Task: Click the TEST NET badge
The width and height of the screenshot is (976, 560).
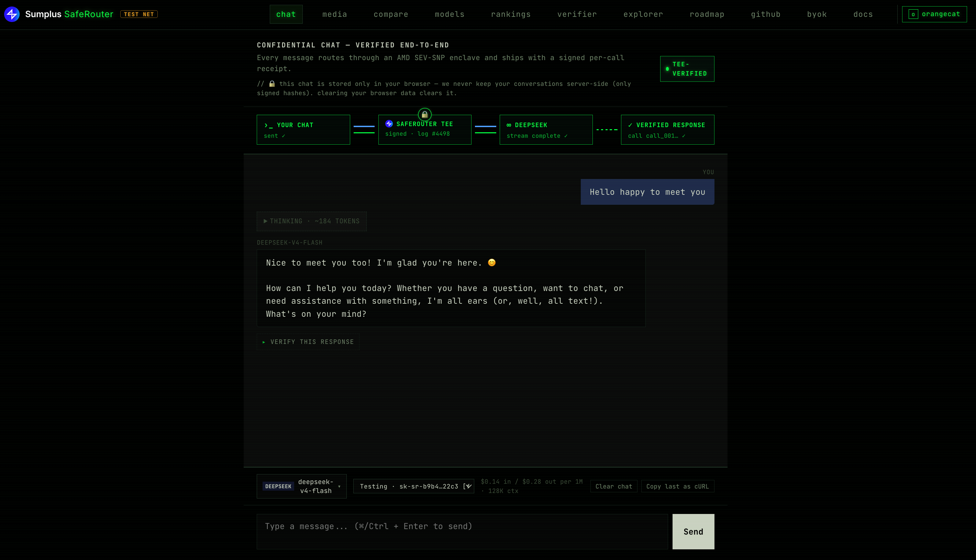Action: coord(139,14)
